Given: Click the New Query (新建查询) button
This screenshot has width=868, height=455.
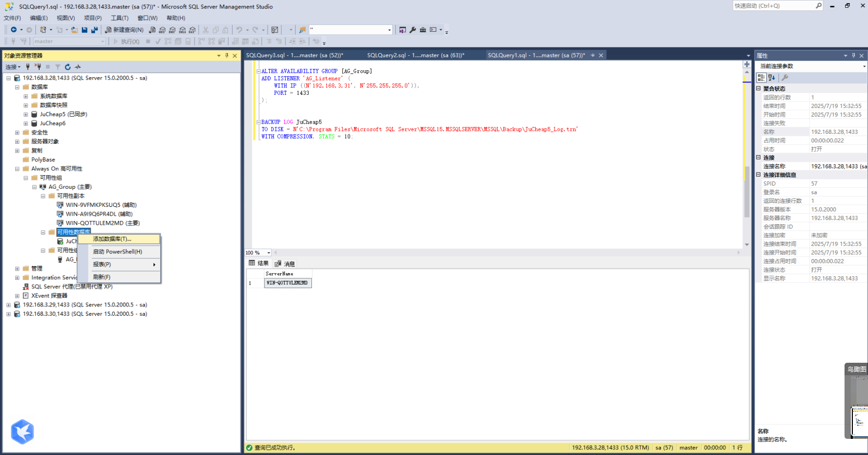Looking at the screenshot, I should pyautogui.click(x=124, y=30).
